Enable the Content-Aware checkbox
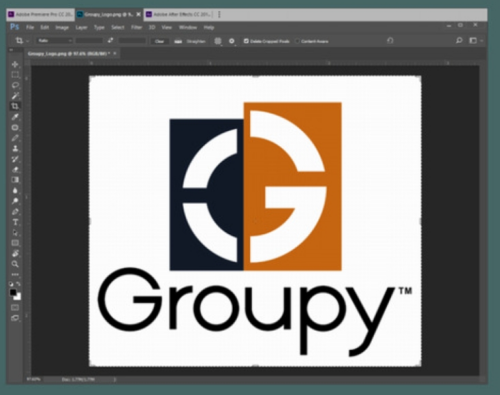This screenshot has width=500, height=395. 297,41
